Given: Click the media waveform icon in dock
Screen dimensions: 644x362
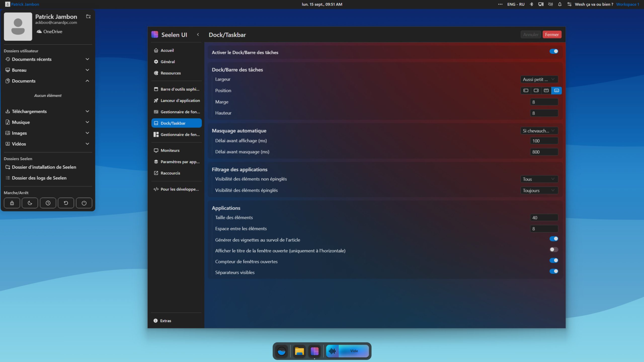Looking at the screenshot, I should [332, 351].
